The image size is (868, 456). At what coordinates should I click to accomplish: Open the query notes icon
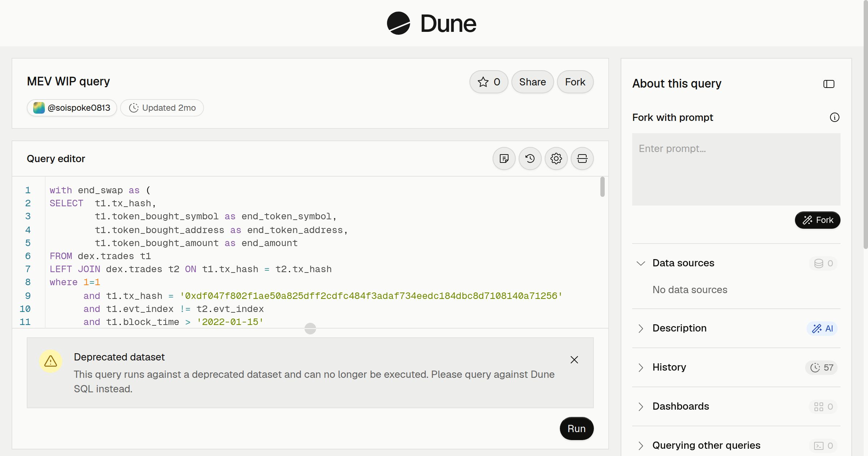504,159
